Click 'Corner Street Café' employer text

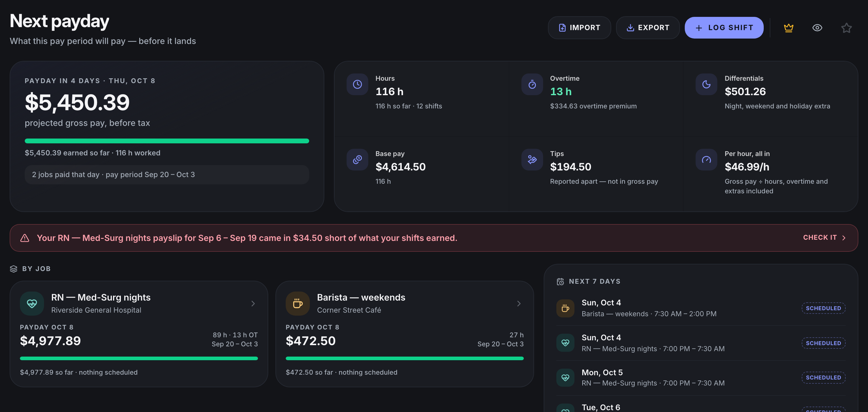click(x=349, y=310)
